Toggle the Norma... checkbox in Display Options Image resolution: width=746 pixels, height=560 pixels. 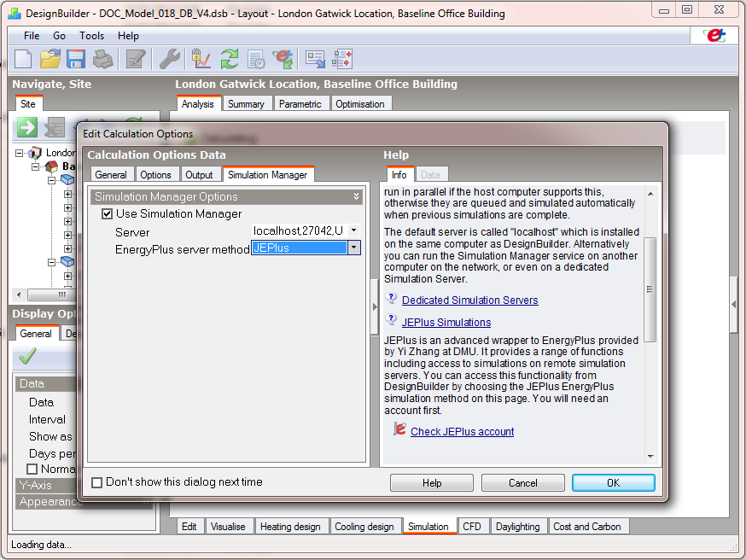pos(32,470)
